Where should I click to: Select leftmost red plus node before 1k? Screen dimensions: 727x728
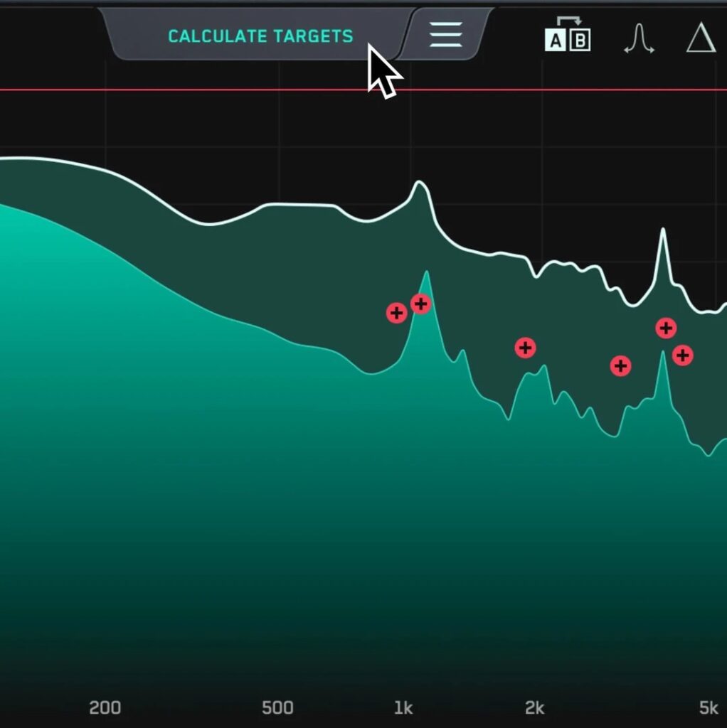[x=396, y=313]
